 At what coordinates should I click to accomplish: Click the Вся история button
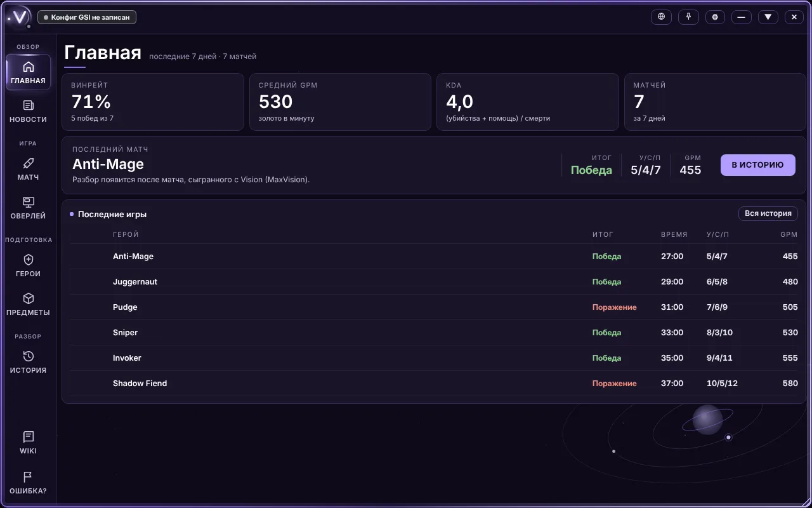point(768,213)
